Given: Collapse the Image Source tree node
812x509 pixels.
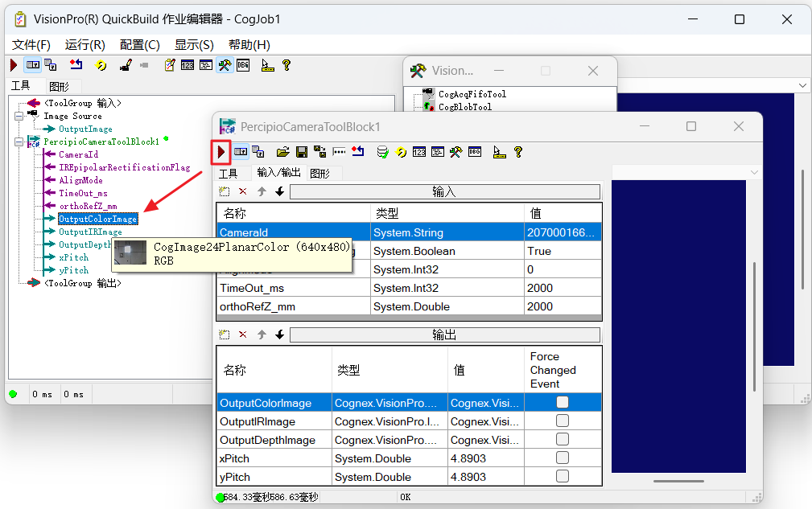Looking at the screenshot, I should click(19, 116).
